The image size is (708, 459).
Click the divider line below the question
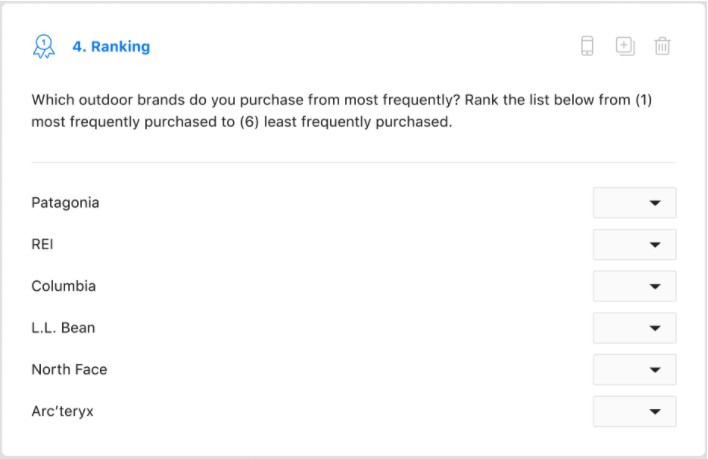click(x=353, y=162)
